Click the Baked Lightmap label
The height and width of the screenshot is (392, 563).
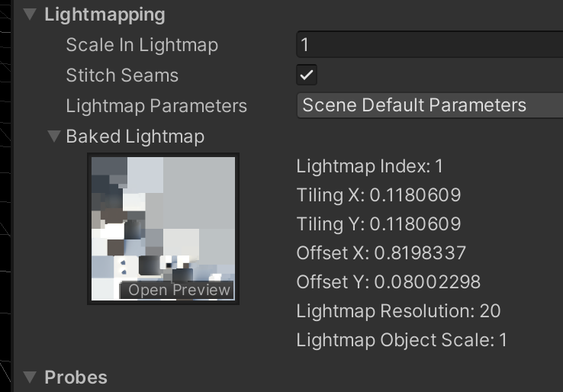pyautogui.click(x=135, y=137)
